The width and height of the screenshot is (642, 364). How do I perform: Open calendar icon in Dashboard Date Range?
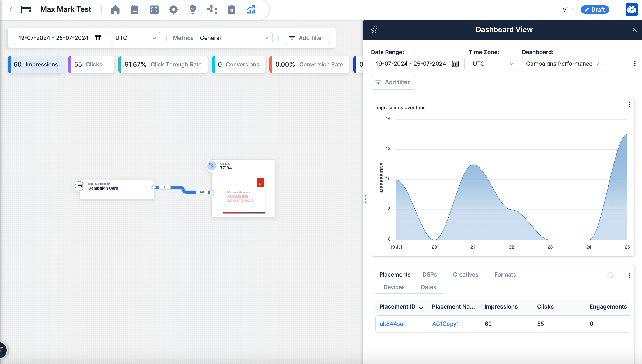click(x=455, y=64)
